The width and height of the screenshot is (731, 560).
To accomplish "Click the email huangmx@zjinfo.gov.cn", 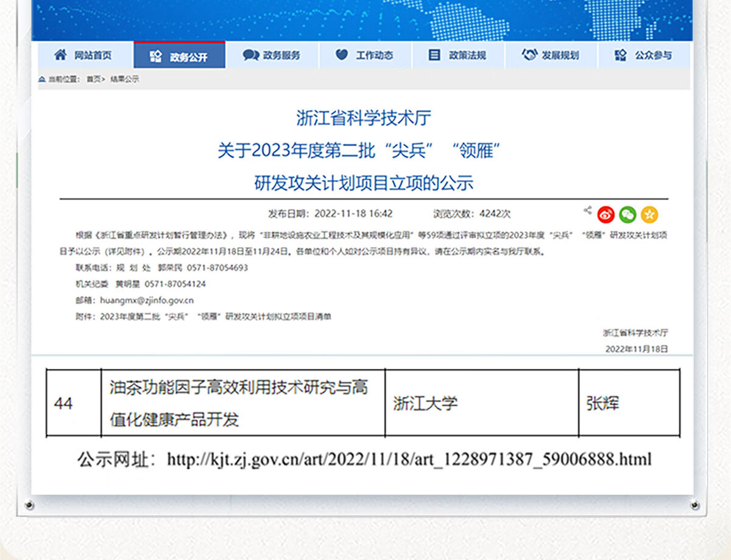I will [146, 300].
